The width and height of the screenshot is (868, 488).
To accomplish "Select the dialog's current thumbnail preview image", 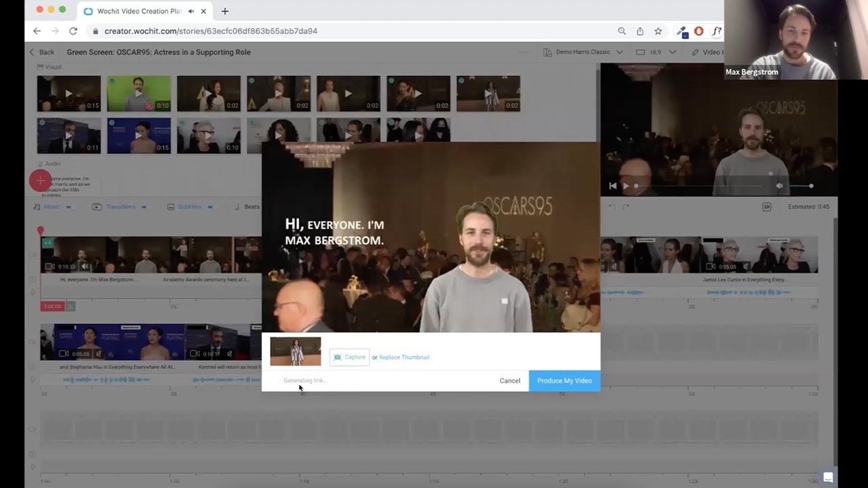I will pyautogui.click(x=296, y=351).
